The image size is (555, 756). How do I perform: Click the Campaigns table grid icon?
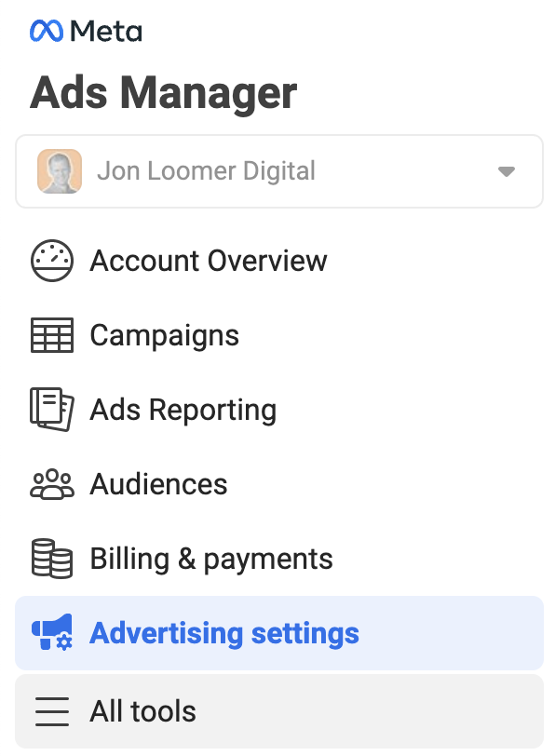click(52, 335)
